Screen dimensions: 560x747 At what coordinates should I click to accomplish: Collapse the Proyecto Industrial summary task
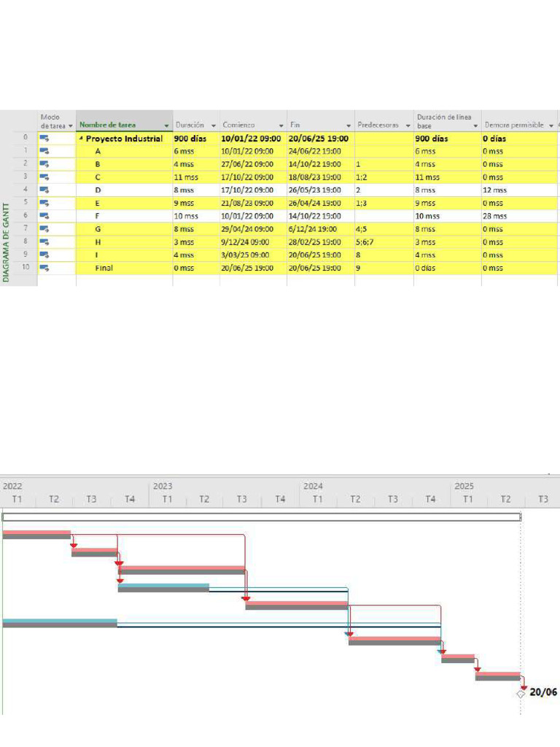[x=81, y=139]
